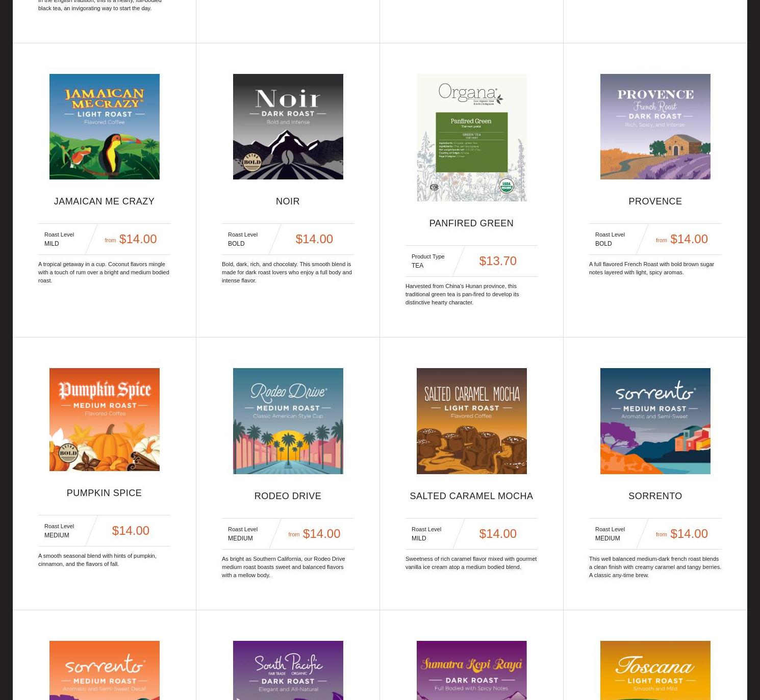
Task: Open the Organa Panfired Green product image
Action: (x=471, y=138)
